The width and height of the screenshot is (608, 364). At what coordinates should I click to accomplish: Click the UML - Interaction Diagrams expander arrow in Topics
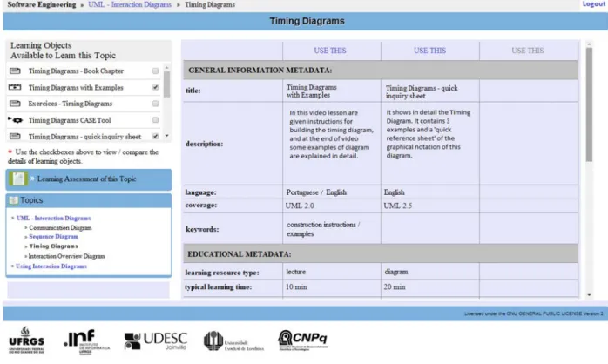point(13,219)
